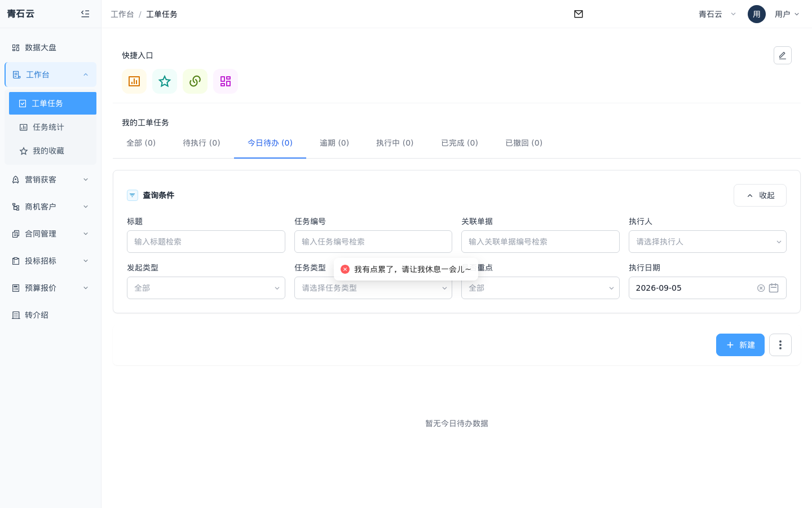Expand the 商机客户 menu
This screenshot has height=508, width=812.
point(51,207)
